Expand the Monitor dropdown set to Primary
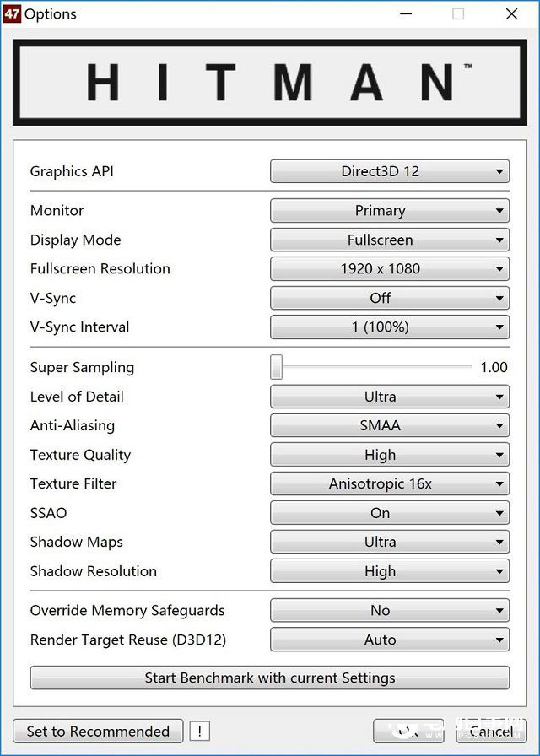Image resolution: width=540 pixels, height=756 pixels. tap(390, 210)
